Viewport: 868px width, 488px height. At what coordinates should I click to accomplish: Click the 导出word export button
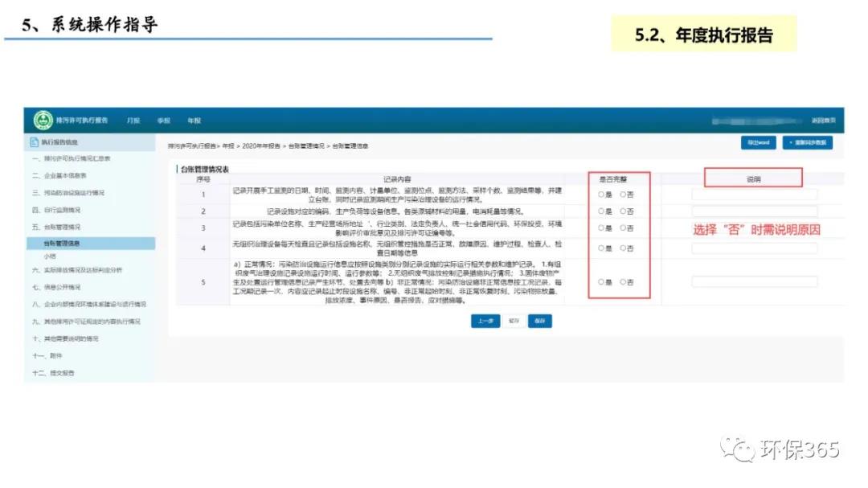pyautogui.click(x=758, y=143)
